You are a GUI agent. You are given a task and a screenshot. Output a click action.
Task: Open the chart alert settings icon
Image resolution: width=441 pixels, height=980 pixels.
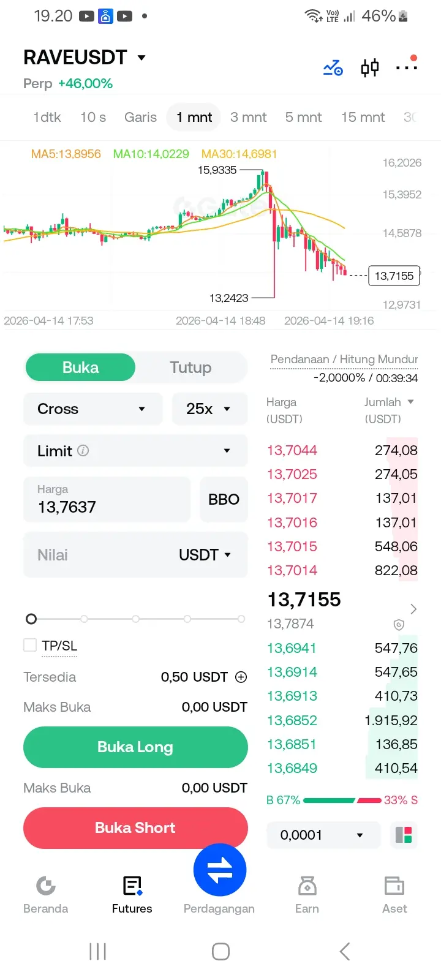333,67
